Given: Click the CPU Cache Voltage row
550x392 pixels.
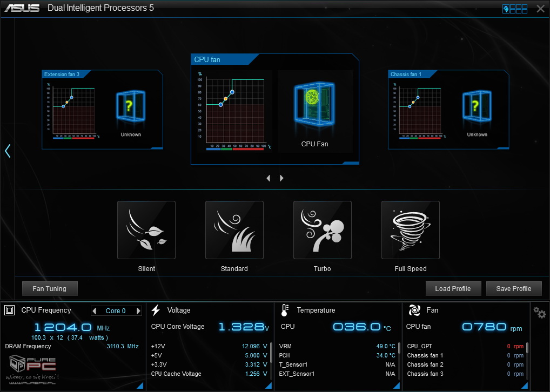Looking at the screenshot, I should click(209, 374).
